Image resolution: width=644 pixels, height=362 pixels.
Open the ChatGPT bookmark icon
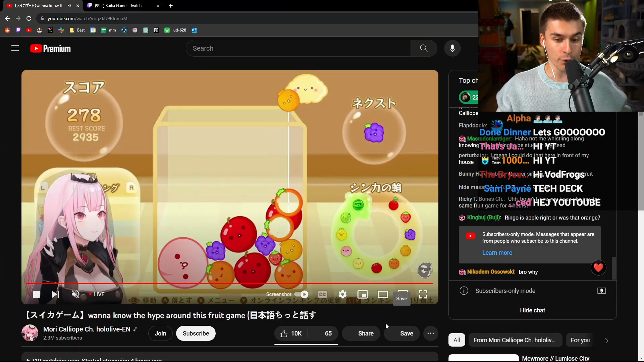[146, 30]
